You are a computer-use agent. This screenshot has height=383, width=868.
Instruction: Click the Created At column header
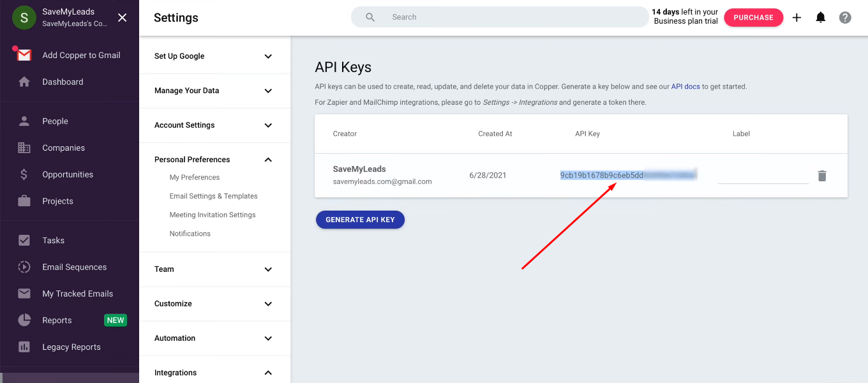pyautogui.click(x=495, y=133)
